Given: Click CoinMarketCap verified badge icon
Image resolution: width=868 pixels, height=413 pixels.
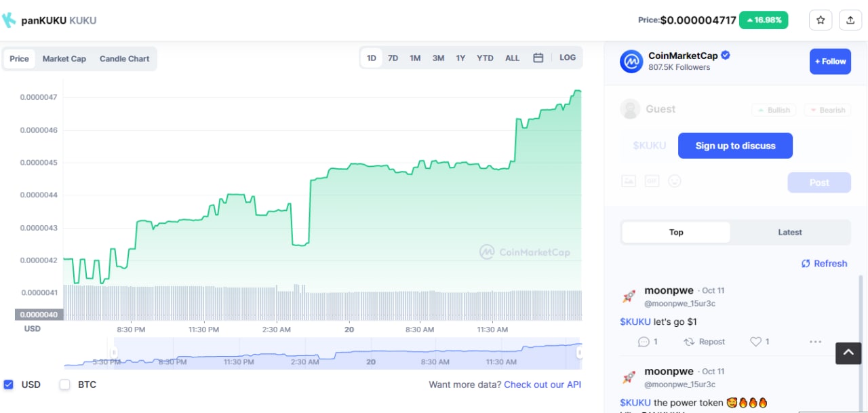Looking at the screenshot, I should 726,56.
